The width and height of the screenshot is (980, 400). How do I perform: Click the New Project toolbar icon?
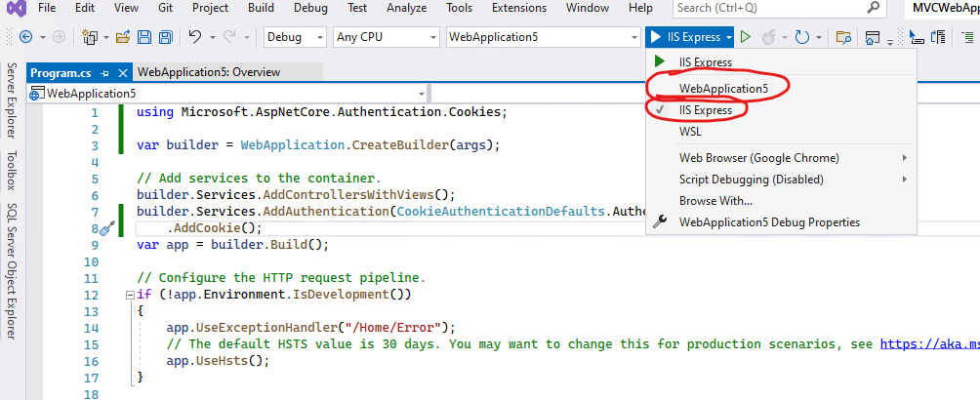[91, 37]
